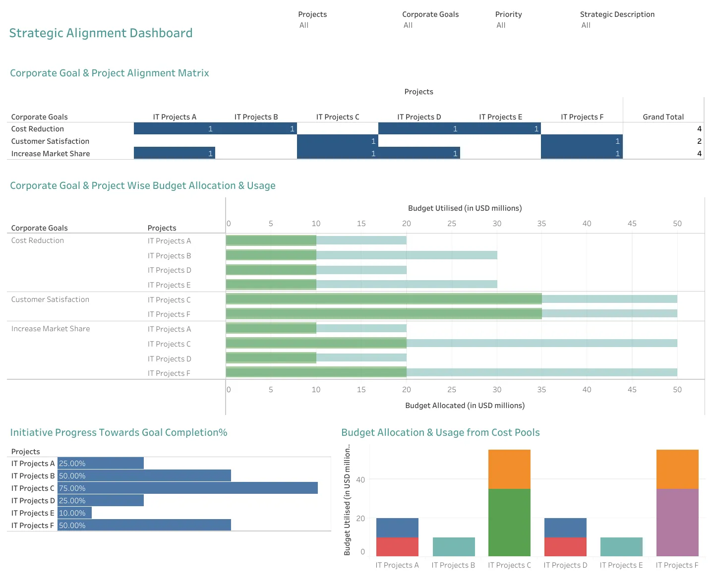Open the Projects filter set to All
This screenshot has width=712, height=588.
(304, 25)
